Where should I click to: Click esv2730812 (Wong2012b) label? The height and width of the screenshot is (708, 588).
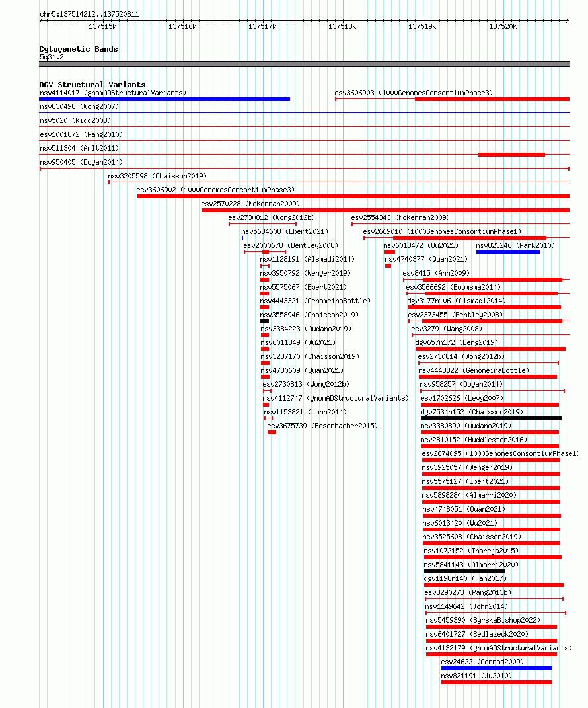[272, 217]
